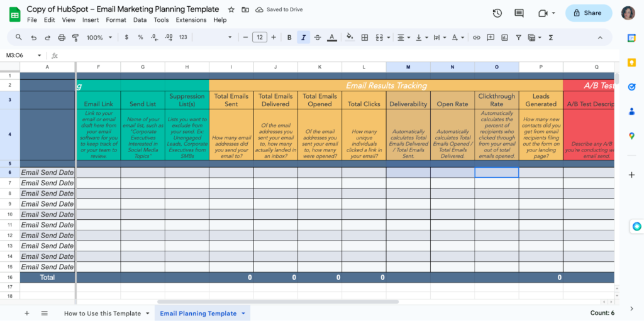Click the search menus magnifier icon
This screenshot has height=321, width=644.
click(18, 37)
